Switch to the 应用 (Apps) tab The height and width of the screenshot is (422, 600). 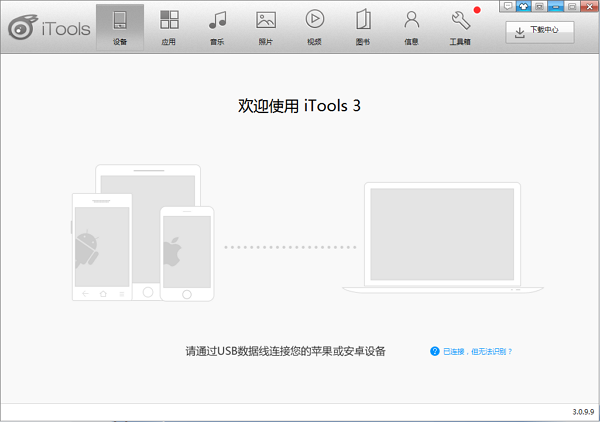point(168,28)
